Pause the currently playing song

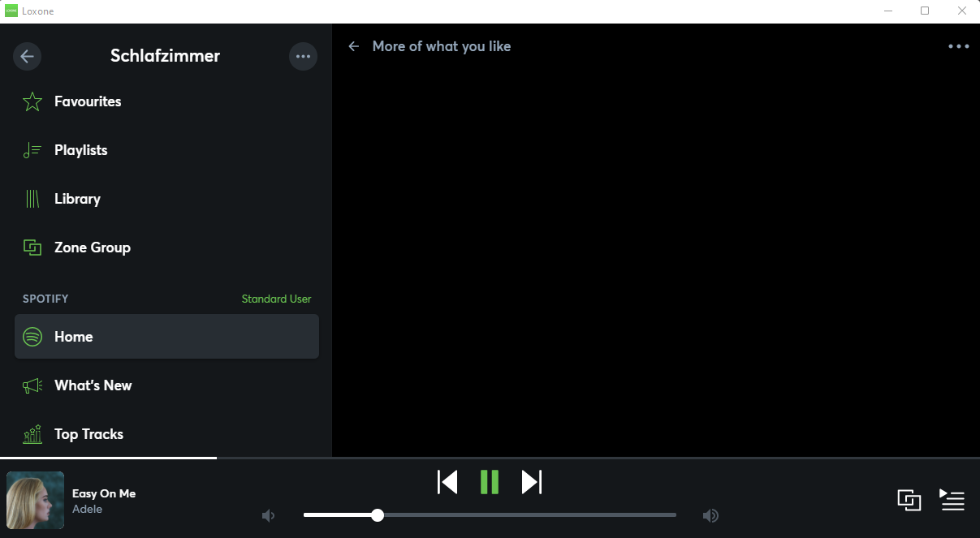(490, 482)
